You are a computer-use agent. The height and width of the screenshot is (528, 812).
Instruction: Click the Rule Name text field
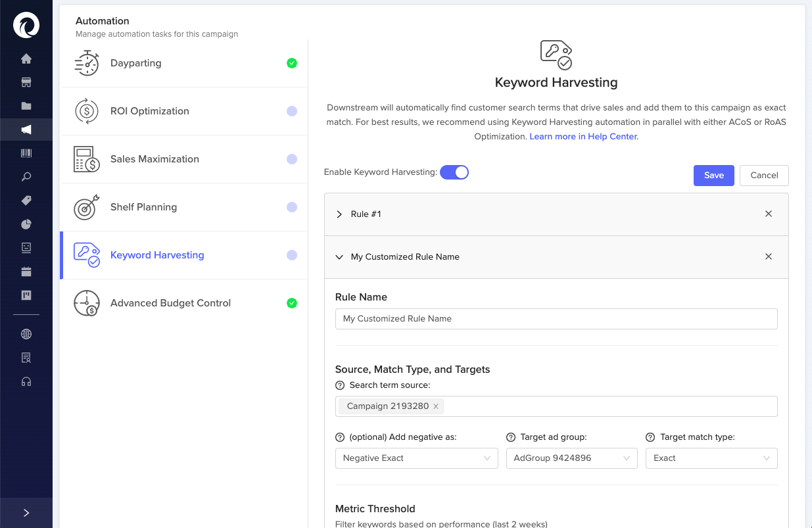tap(556, 319)
